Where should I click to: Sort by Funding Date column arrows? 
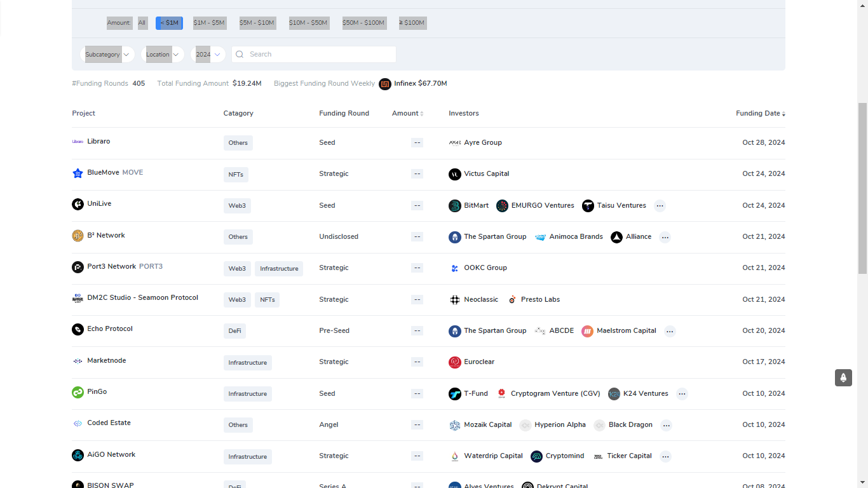point(783,114)
